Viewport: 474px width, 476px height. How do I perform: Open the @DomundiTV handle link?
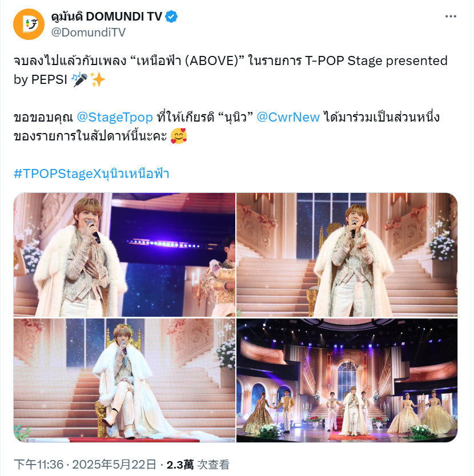pyautogui.click(x=89, y=32)
